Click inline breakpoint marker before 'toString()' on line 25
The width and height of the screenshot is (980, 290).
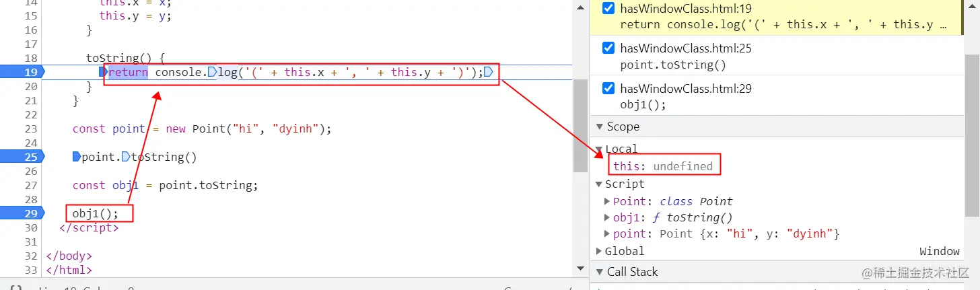pos(126,157)
